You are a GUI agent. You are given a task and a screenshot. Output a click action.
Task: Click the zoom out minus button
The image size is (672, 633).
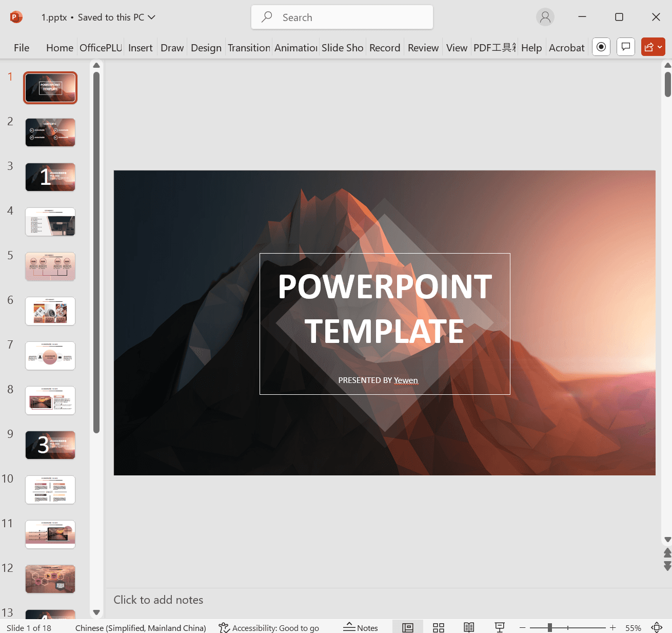point(523,628)
